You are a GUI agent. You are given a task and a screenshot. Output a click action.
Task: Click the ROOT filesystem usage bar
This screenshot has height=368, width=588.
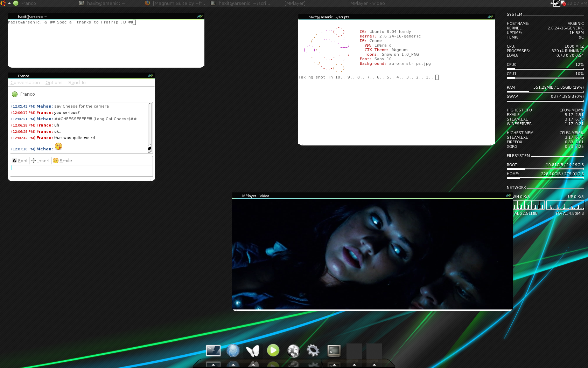coord(545,169)
